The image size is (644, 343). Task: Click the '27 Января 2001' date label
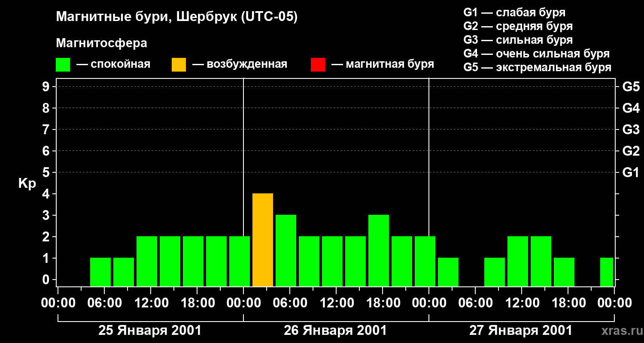(x=521, y=331)
